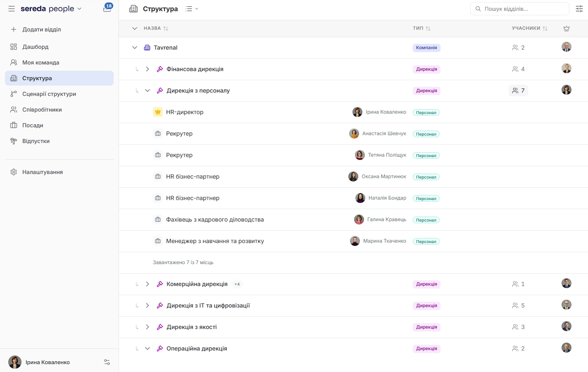This screenshot has width=588, height=372.
Task: Open Відпустки palm tree icon
Action: 14,141
